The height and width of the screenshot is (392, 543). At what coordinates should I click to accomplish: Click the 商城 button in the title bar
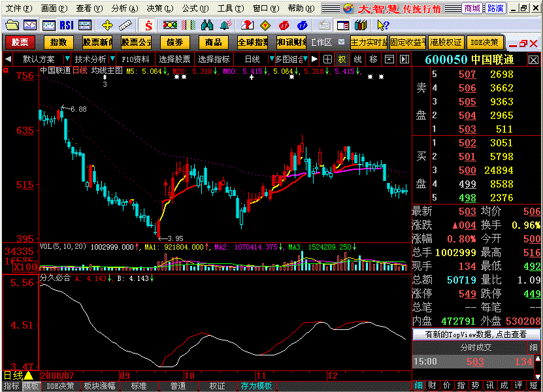coord(472,8)
